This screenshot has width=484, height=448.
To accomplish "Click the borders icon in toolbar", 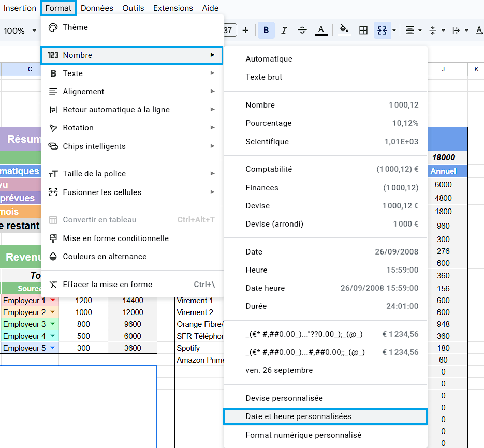I will 363,31.
